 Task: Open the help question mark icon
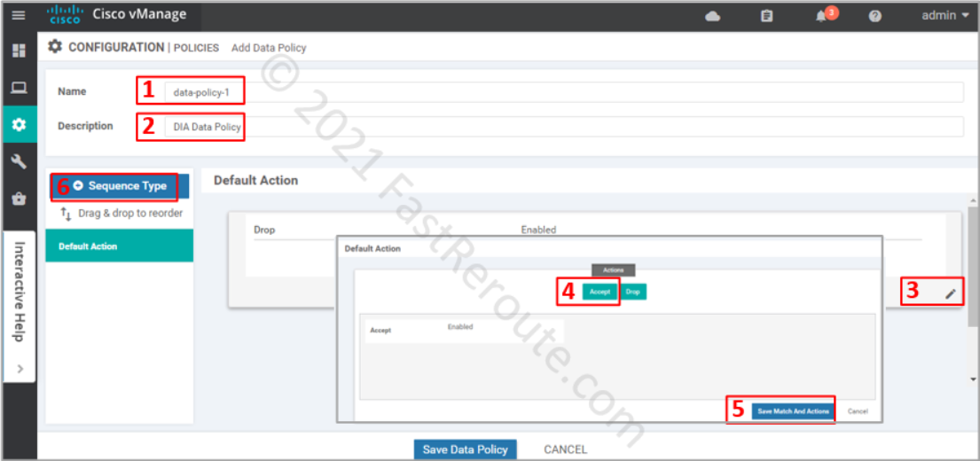(x=875, y=16)
